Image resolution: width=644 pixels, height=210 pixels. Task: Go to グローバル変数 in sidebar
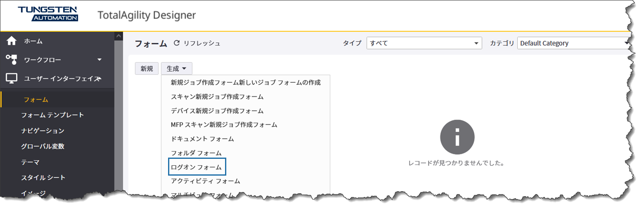tap(43, 146)
